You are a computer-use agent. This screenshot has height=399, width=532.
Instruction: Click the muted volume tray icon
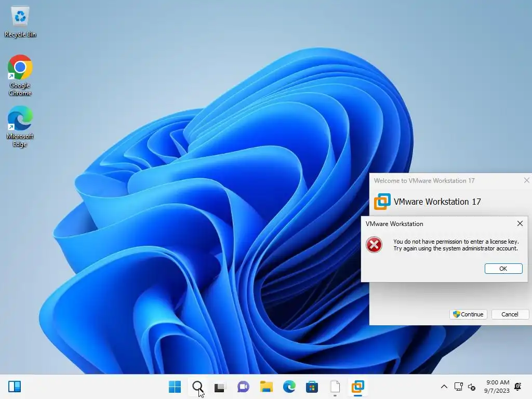point(472,387)
